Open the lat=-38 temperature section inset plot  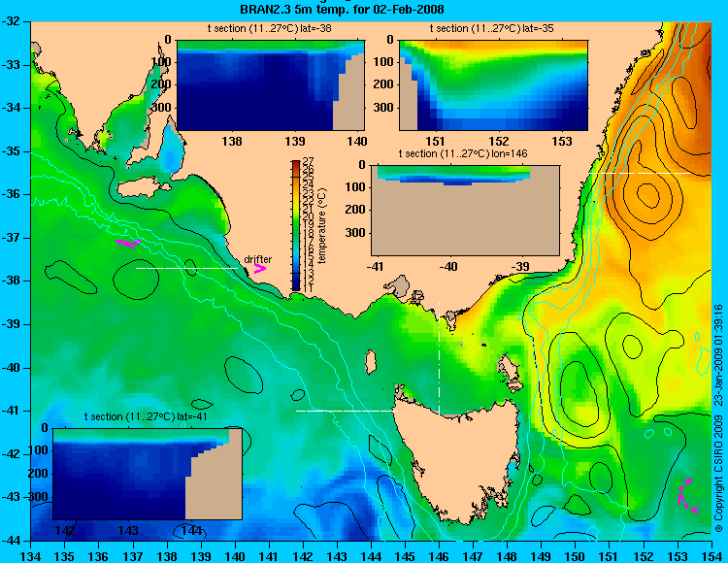(x=271, y=85)
